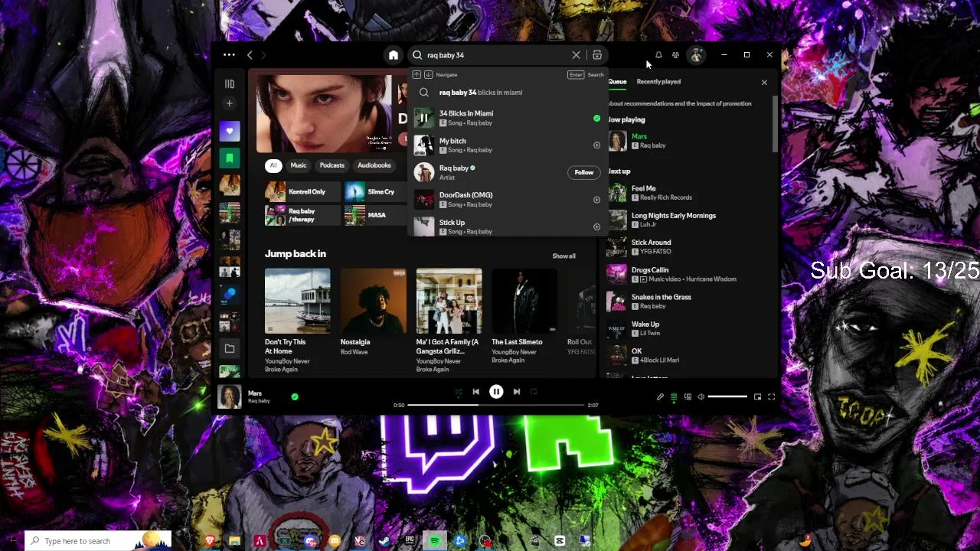Open the Browse icon beside search

[597, 55]
